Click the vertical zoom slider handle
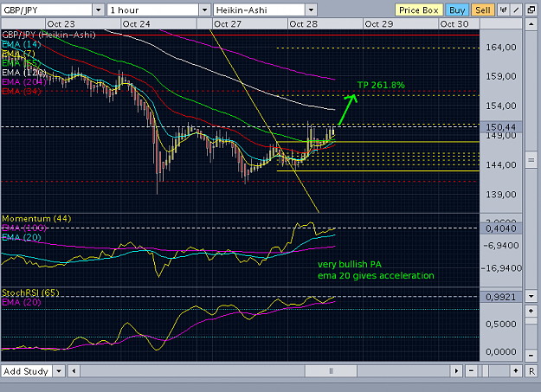The image size is (541, 392). pyautogui.click(x=531, y=321)
